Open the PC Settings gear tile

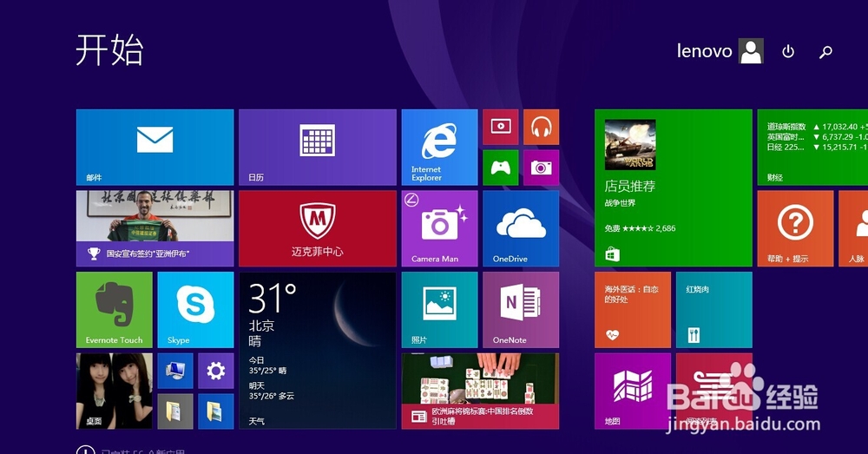pos(216,371)
